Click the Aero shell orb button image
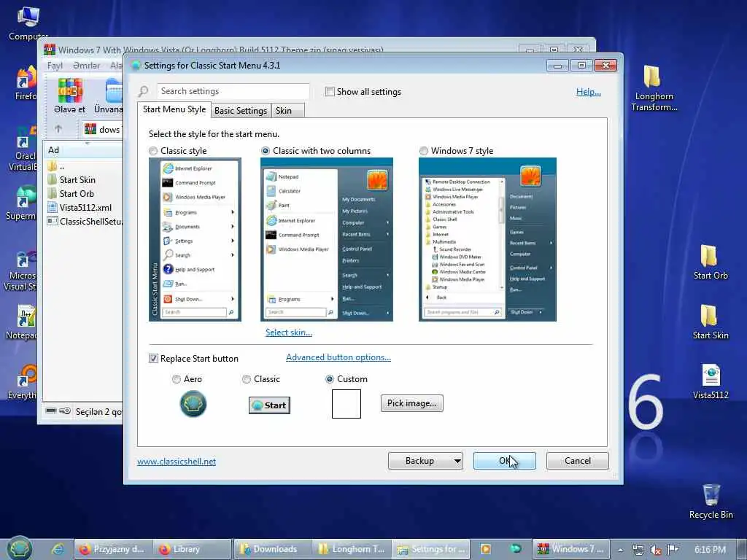This screenshot has width=747, height=560. coord(193,404)
